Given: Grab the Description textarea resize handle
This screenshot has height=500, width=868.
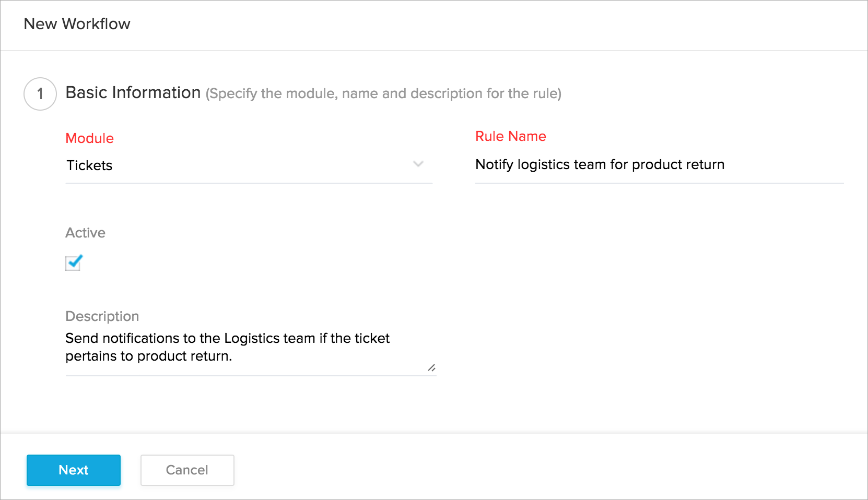Looking at the screenshot, I should 431,368.
